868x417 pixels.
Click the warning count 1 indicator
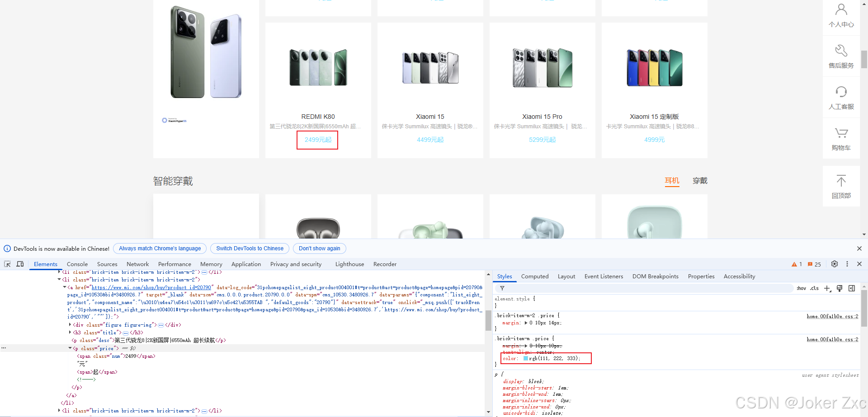(797, 264)
